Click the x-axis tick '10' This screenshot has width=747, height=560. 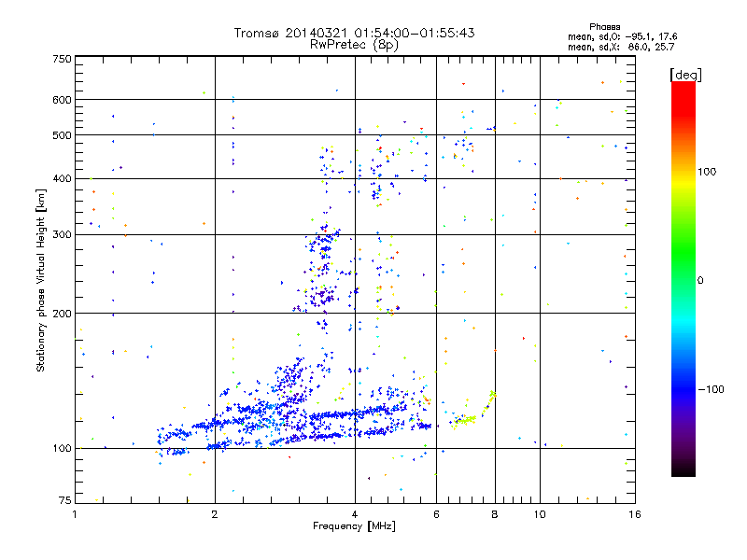coord(540,514)
